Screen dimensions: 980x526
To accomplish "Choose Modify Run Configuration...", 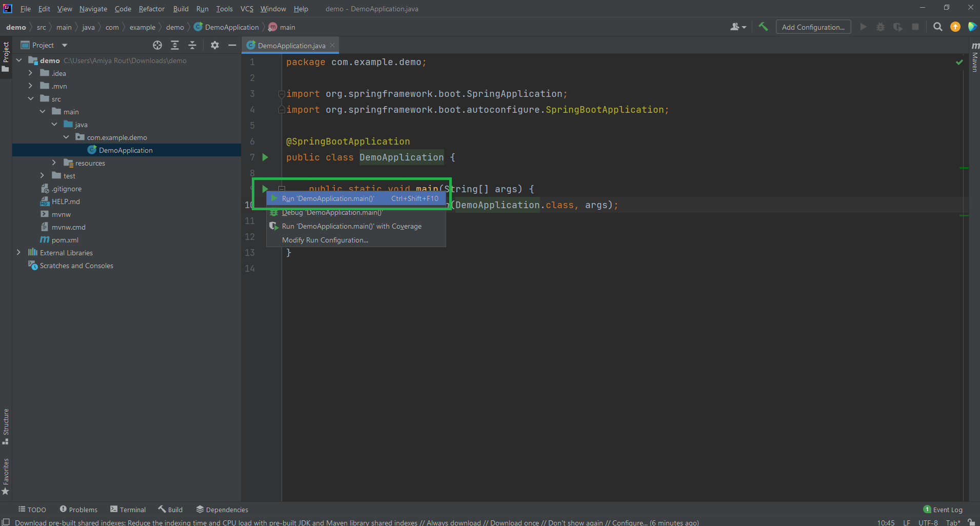I will [x=356, y=240].
